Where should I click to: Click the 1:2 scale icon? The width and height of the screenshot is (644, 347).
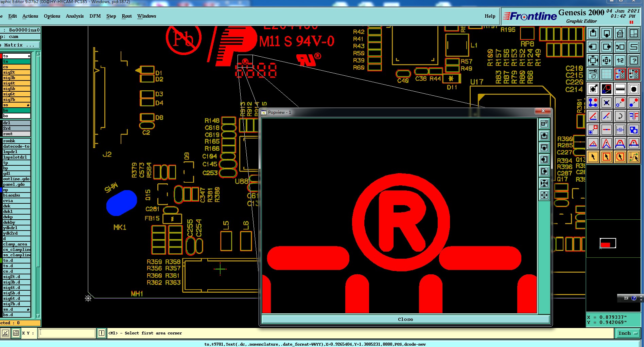620,60
